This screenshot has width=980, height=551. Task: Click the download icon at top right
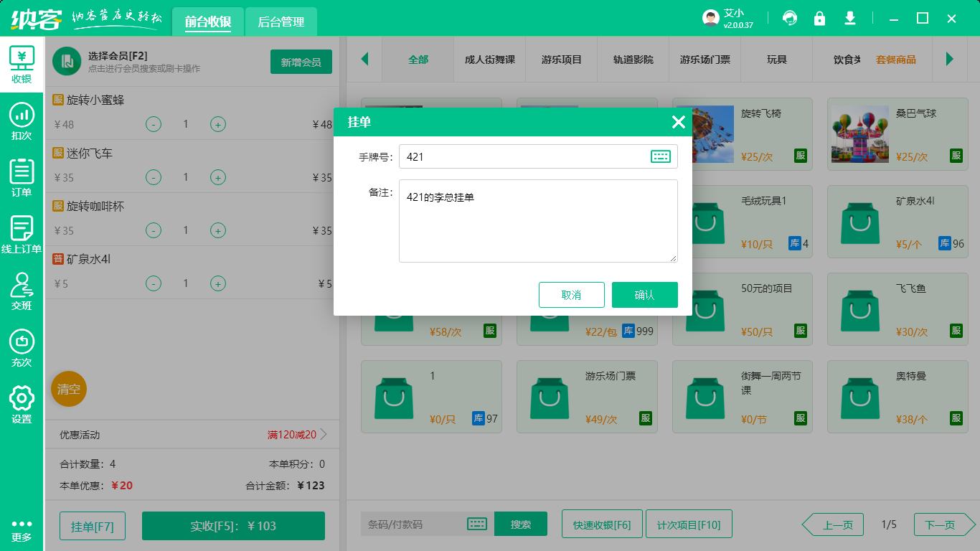coord(849,18)
